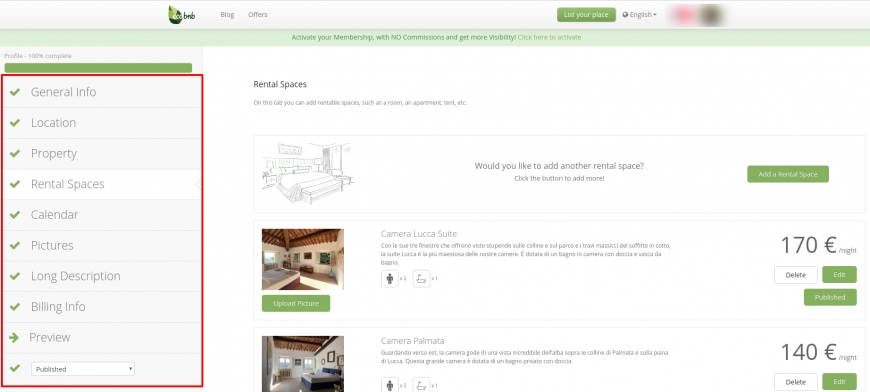Image resolution: width=870 pixels, height=392 pixels.
Task: Click the Add a Rental Space button
Action: coord(787,174)
